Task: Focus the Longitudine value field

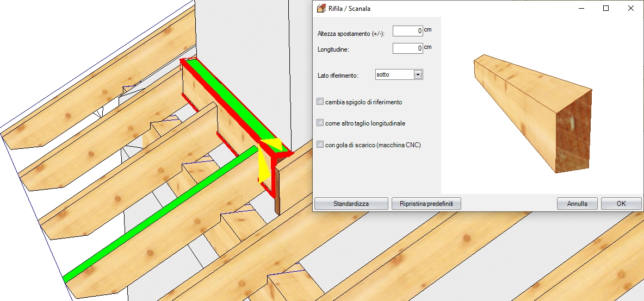Action: click(407, 48)
